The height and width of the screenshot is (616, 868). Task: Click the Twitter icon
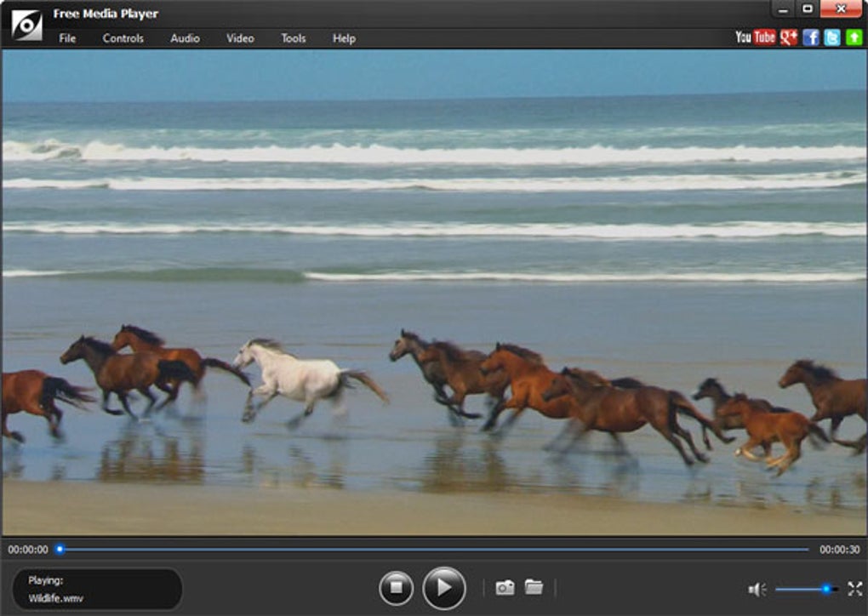832,37
